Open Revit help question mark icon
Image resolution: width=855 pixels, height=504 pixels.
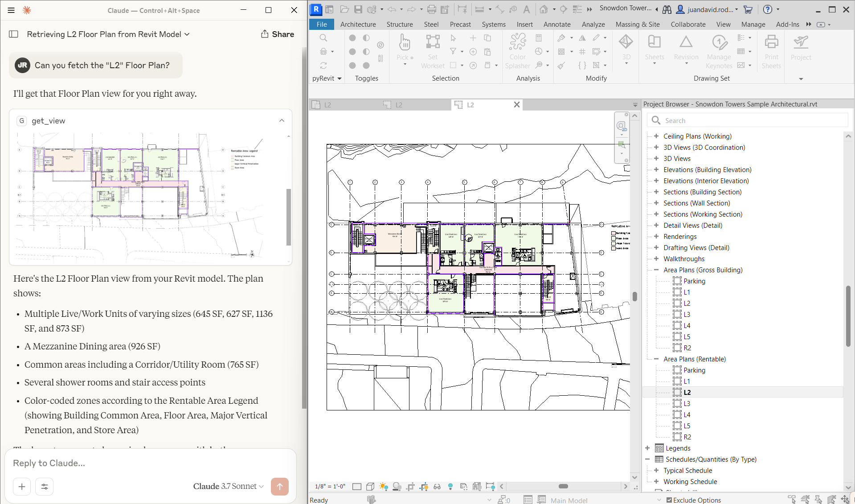(767, 9)
